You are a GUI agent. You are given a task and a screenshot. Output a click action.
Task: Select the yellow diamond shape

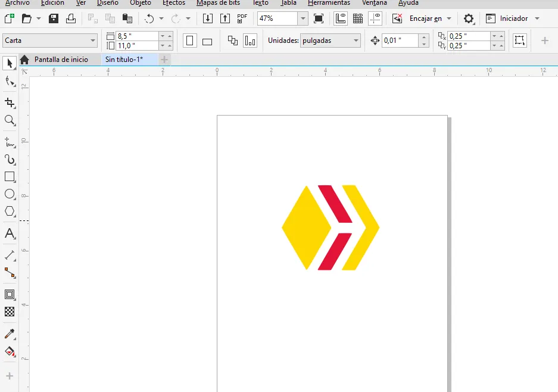pos(307,227)
